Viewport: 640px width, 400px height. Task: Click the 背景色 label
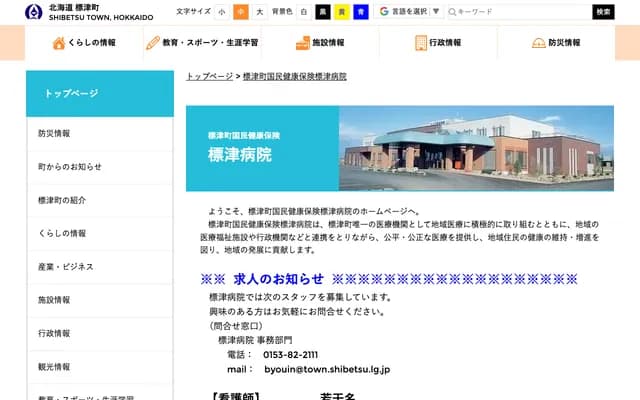[x=282, y=11]
